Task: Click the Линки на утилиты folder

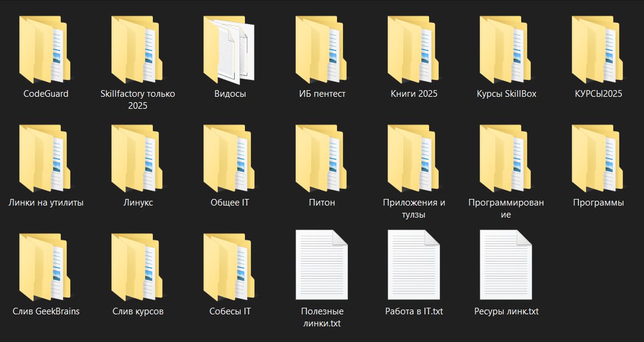Action: (x=45, y=159)
